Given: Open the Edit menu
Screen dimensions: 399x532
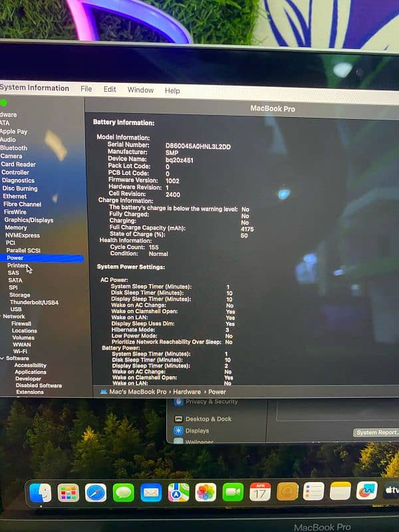Looking at the screenshot, I should (110, 89).
